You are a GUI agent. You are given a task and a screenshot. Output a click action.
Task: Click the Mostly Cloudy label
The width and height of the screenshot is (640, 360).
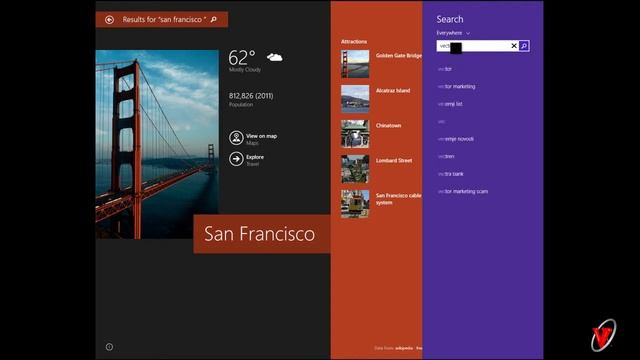pyautogui.click(x=245, y=70)
